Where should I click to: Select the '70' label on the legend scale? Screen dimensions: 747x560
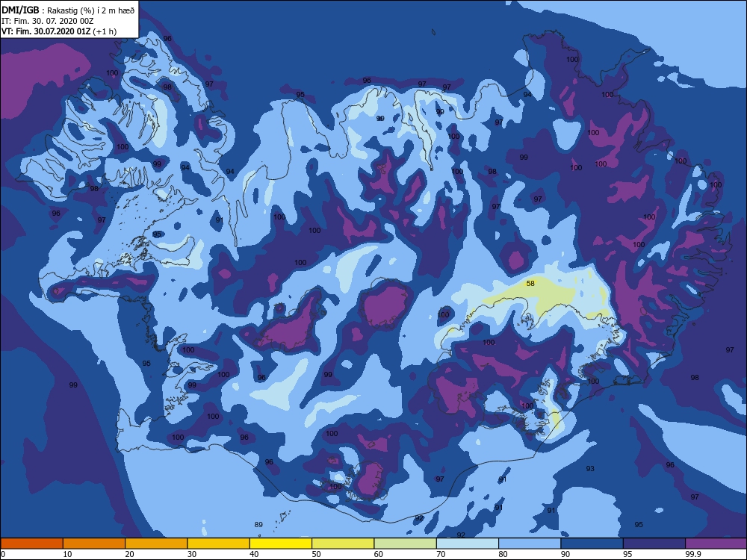click(x=441, y=554)
